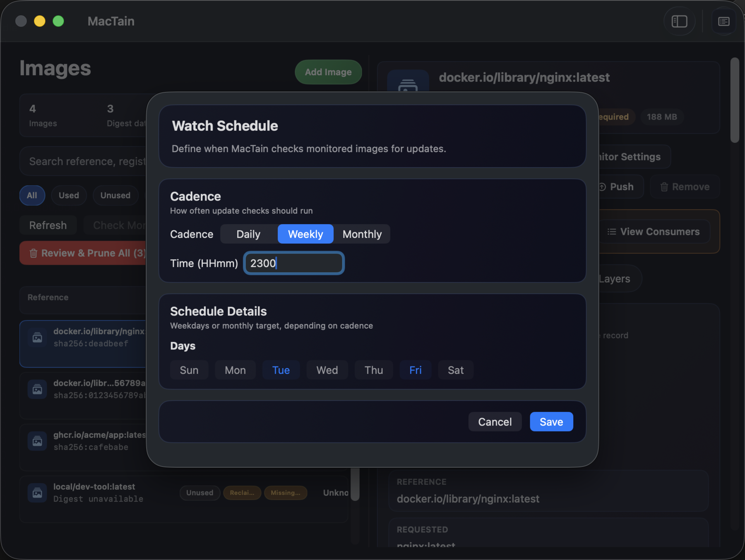Click the Missing... badge on local/dev-tool row
This screenshot has width=745, height=560.
point(286,493)
